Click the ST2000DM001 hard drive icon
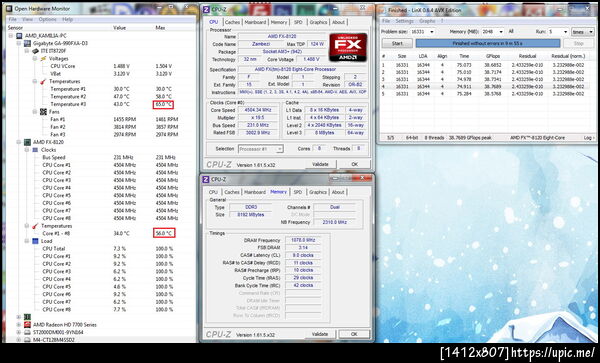600x363 pixels. click(28, 332)
